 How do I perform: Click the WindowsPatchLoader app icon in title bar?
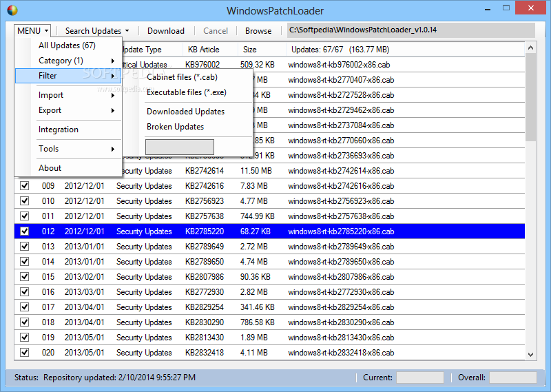12,10
